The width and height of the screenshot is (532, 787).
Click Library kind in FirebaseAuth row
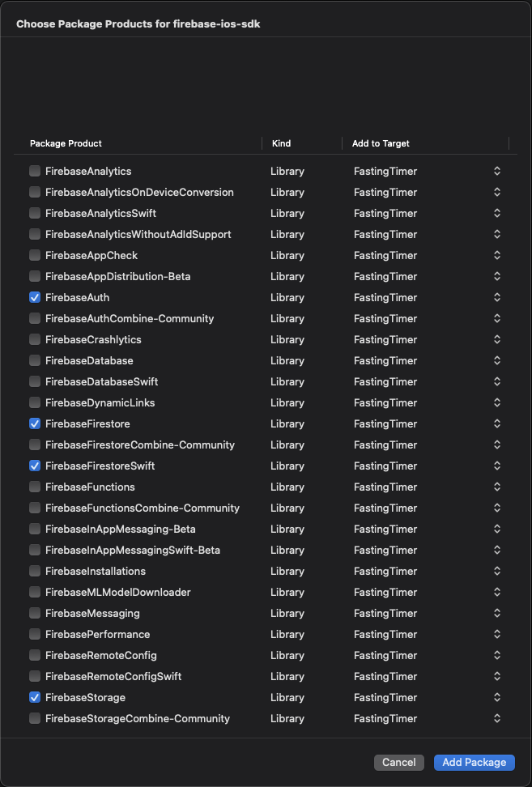coord(287,298)
